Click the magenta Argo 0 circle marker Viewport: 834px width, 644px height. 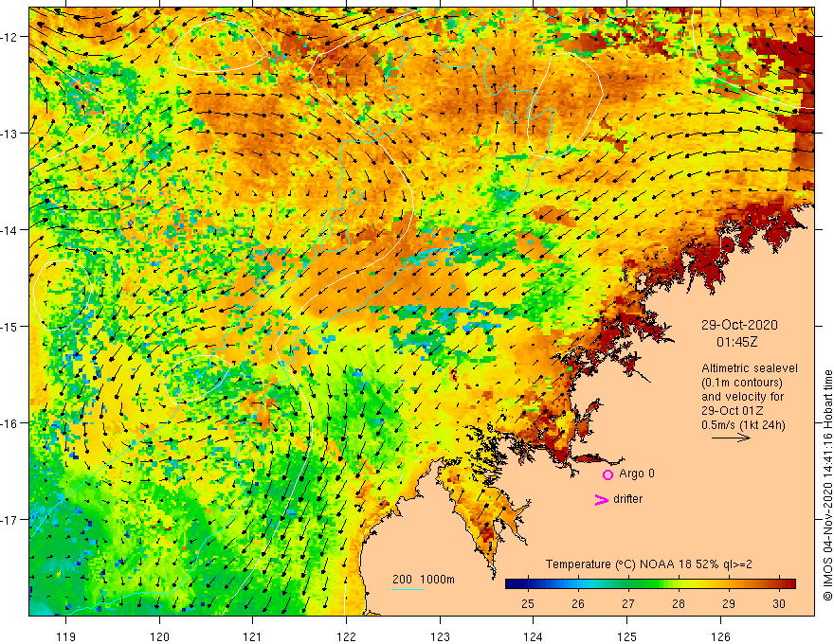coord(607,474)
